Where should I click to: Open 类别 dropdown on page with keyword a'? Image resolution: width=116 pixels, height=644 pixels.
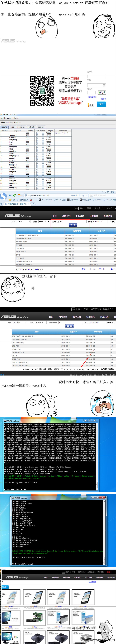point(40,322)
